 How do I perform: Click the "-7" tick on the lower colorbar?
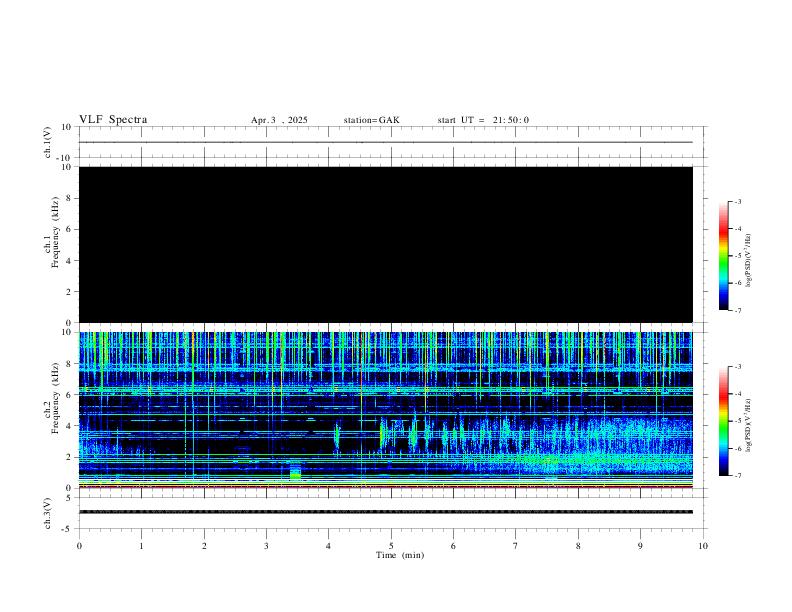point(737,476)
